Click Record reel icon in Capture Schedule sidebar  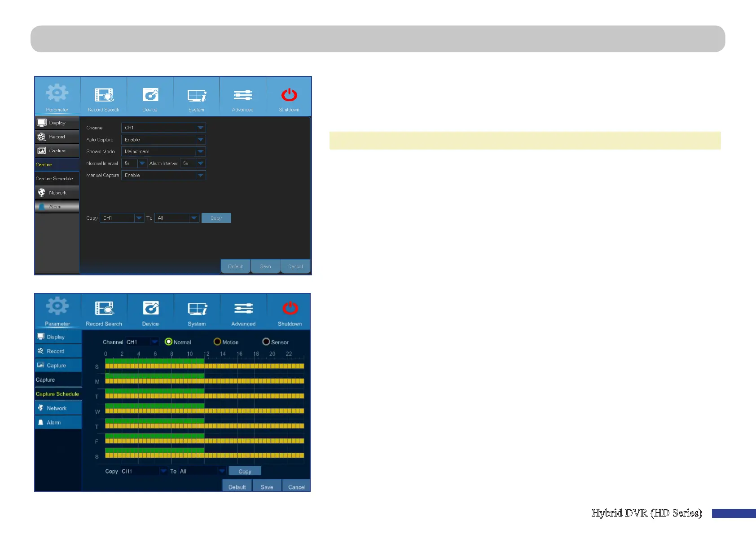pos(40,351)
